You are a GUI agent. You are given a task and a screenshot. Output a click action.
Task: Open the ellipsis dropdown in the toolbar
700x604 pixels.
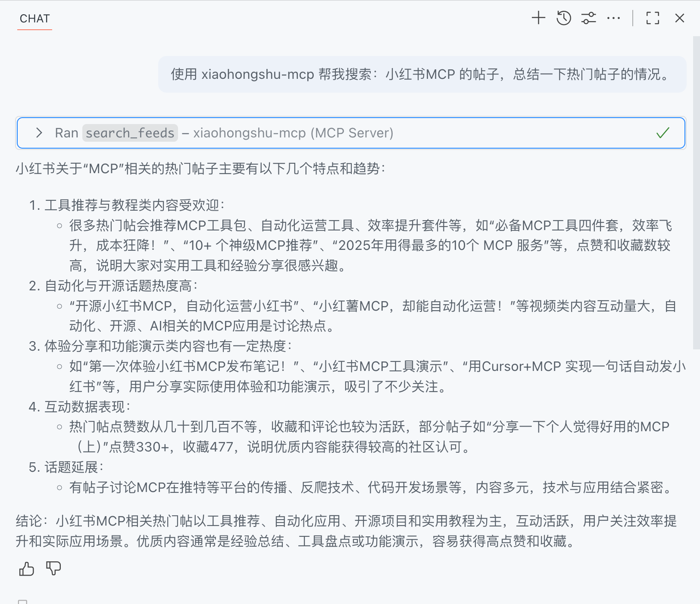tap(614, 19)
